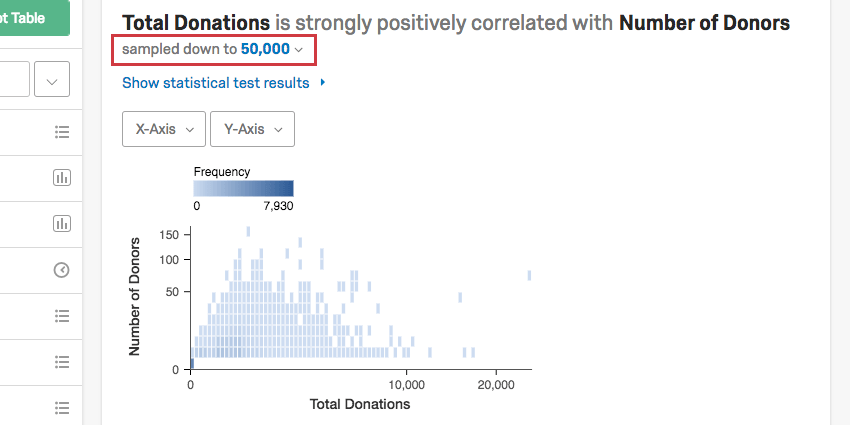Click the Frequency gradient legend bar
Screen dimensions: 850x425
pyautogui.click(x=243, y=188)
